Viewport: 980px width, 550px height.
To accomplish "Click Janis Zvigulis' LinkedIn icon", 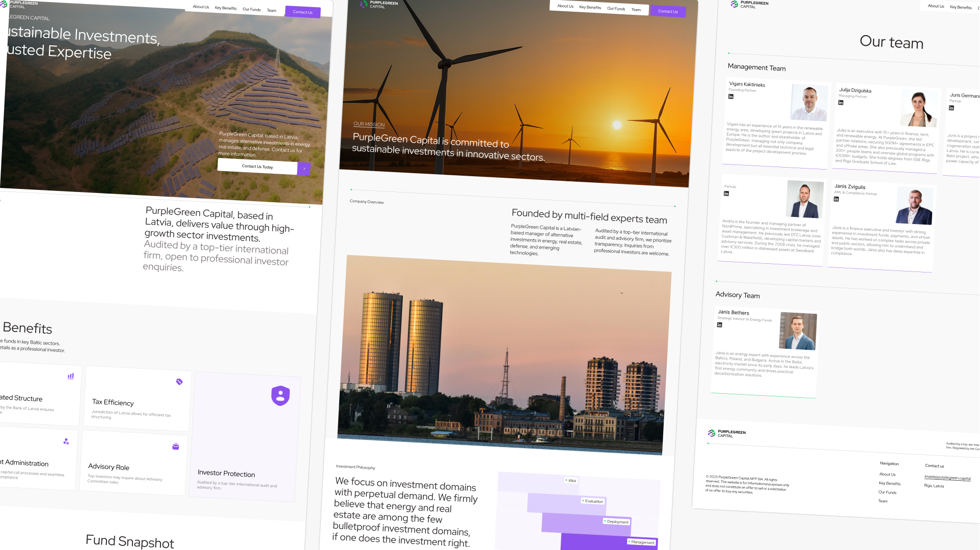I will [836, 199].
